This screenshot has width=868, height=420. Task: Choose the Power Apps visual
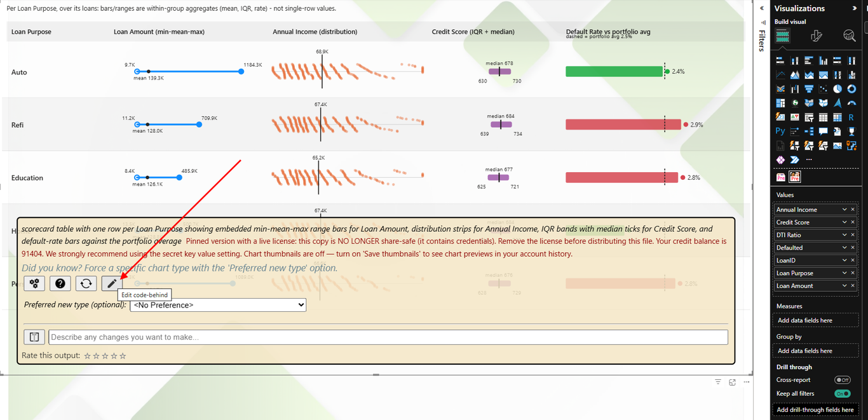pyautogui.click(x=780, y=159)
